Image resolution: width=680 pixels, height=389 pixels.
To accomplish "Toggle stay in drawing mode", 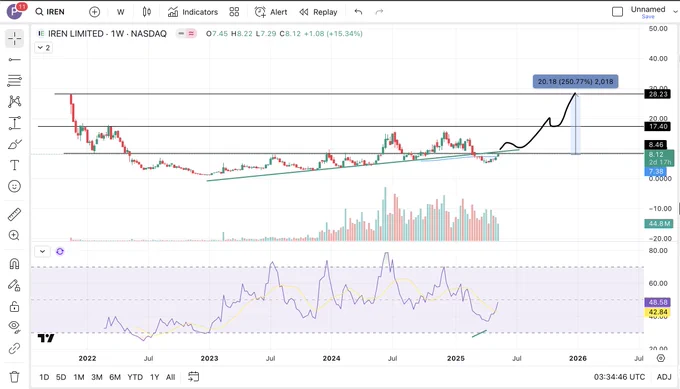I will [14, 285].
